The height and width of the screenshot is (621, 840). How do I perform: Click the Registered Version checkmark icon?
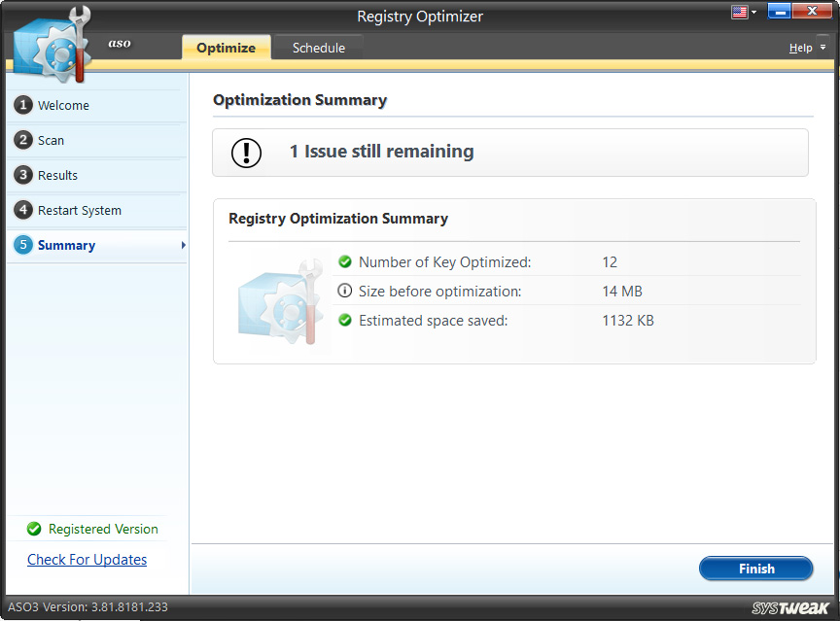[33, 529]
